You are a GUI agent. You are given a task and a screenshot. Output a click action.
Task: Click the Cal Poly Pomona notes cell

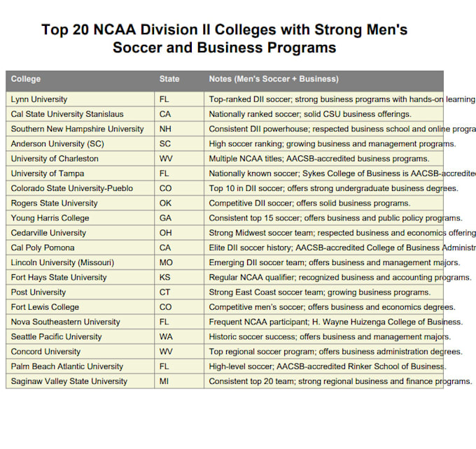pyautogui.click(x=322, y=248)
